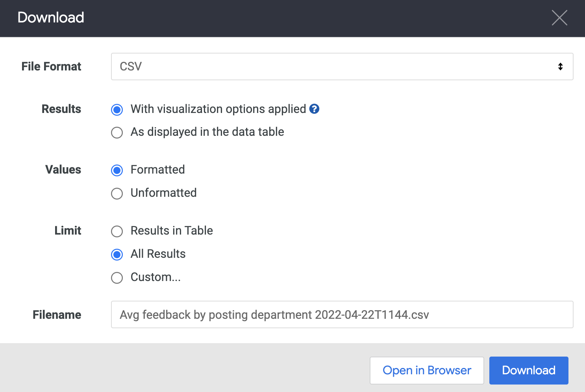The height and width of the screenshot is (392, 585).
Task: Select 'As displayed in the data table'
Action: click(x=117, y=133)
